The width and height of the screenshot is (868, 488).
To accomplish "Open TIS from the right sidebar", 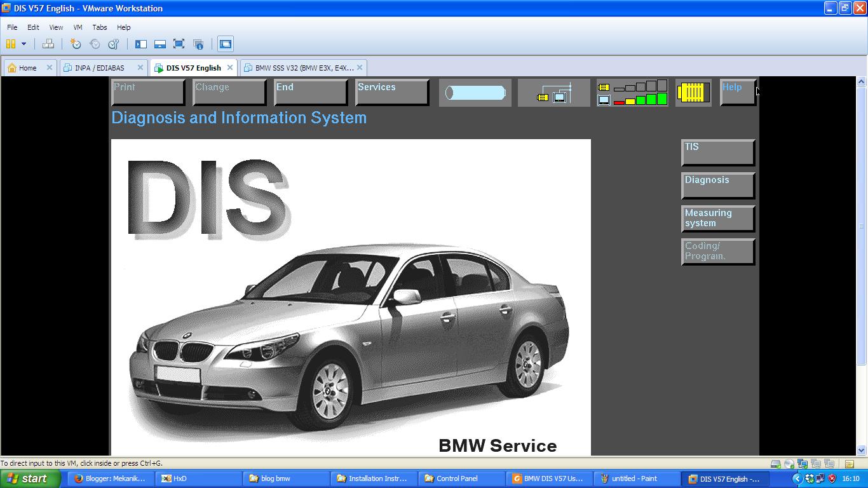I will click(x=717, y=152).
